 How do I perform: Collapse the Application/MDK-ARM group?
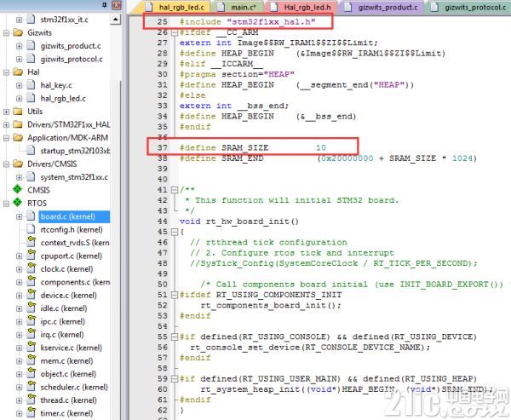pos(6,138)
